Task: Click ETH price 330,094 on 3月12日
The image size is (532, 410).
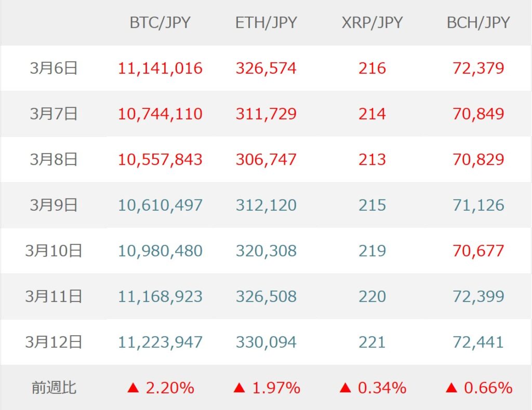Action: click(266, 342)
